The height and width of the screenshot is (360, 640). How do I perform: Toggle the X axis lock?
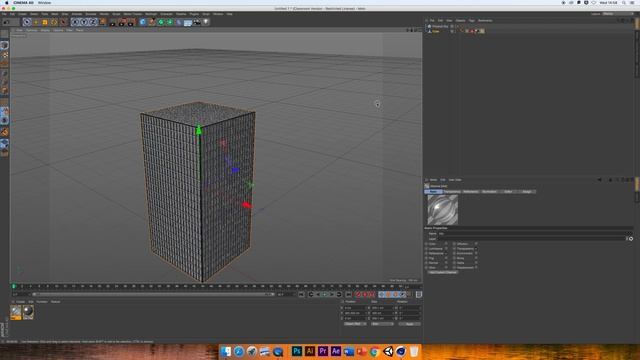pos(75,22)
